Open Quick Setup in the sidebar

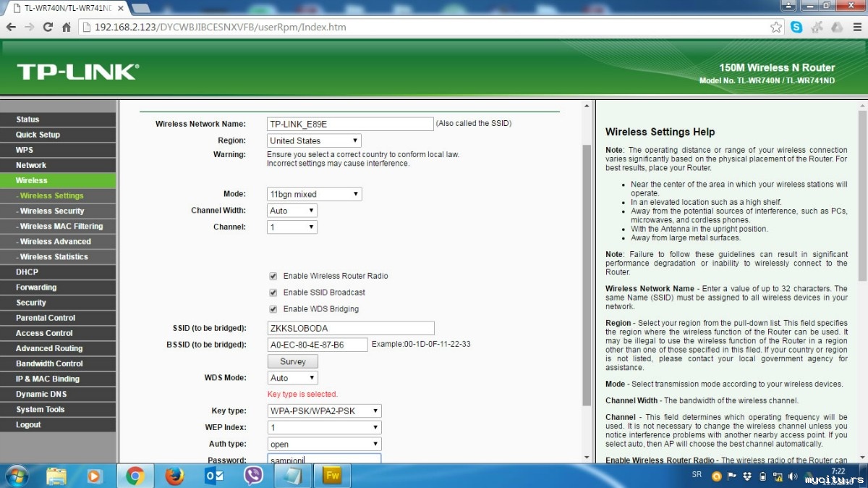click(58, 135)
